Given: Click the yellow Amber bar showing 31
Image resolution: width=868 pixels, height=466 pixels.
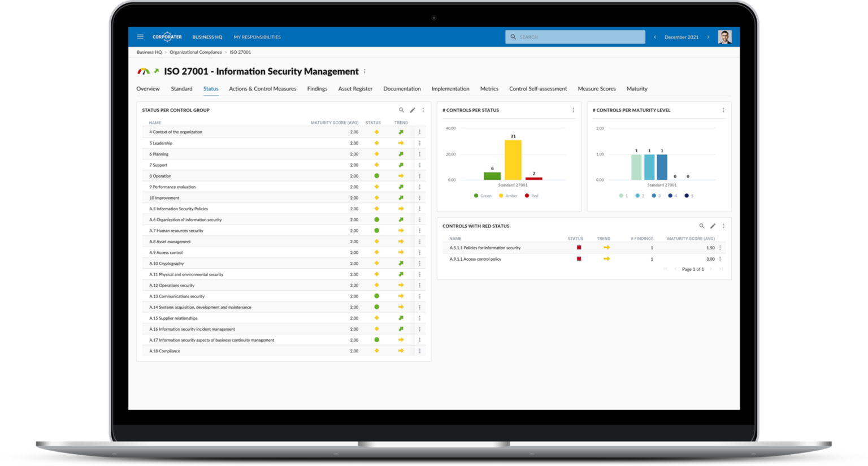Looking at the screenshot, I should [x=513, y=160].
